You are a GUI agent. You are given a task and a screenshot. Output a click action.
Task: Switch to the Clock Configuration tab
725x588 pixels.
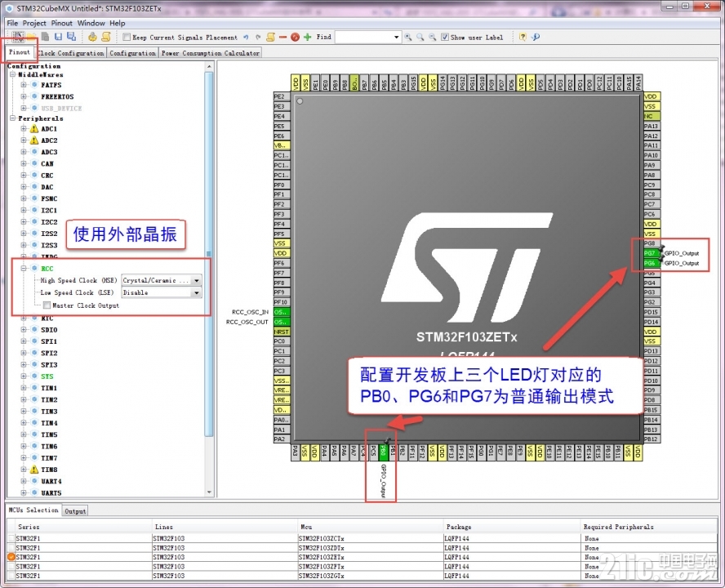point(71,53)
